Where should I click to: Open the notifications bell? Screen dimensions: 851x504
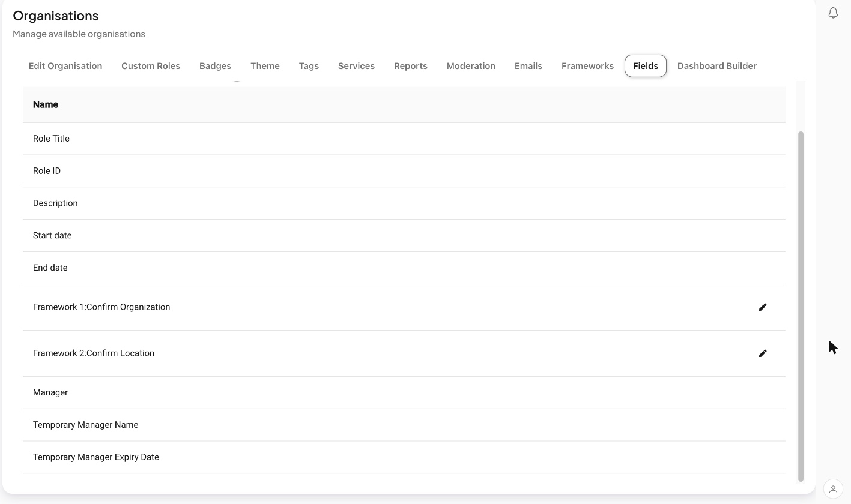(833, 13)
